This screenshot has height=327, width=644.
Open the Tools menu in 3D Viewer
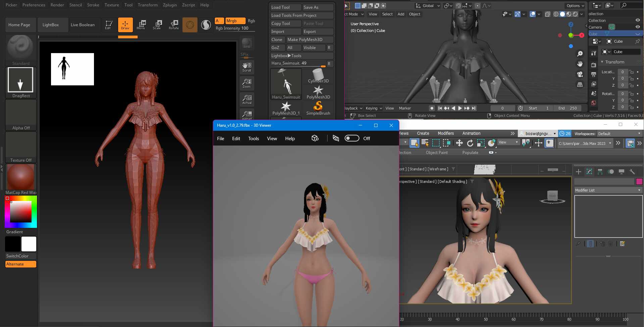[253, 138]
